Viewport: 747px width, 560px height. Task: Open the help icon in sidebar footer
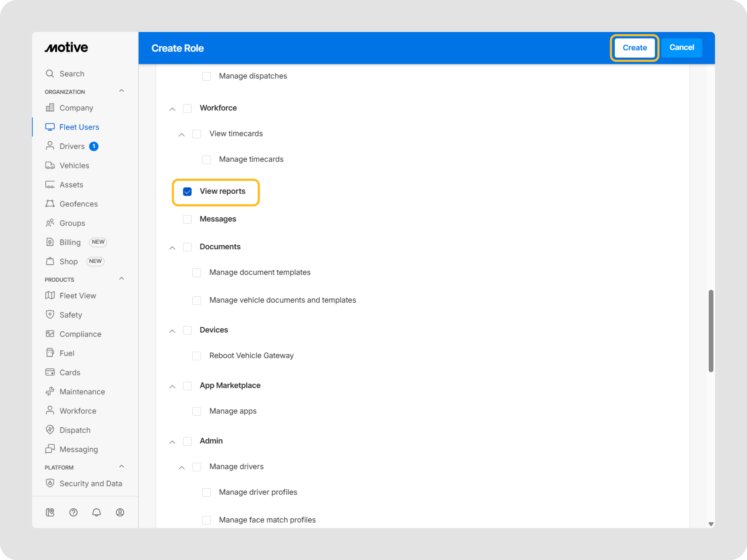(x=73, y=513)
